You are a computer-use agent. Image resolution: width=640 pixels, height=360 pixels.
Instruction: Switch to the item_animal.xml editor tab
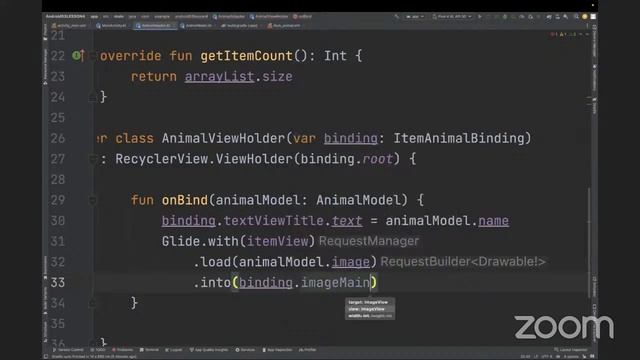pos(284,26)
